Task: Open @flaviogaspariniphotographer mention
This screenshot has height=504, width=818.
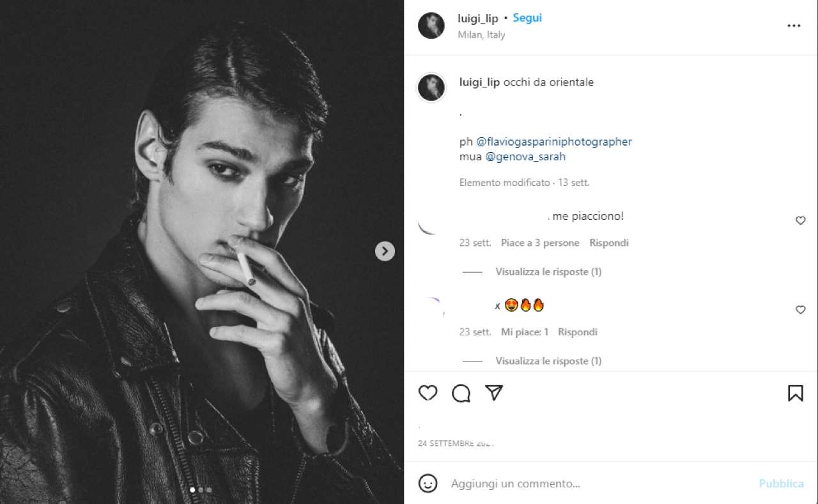Action: 554,142
